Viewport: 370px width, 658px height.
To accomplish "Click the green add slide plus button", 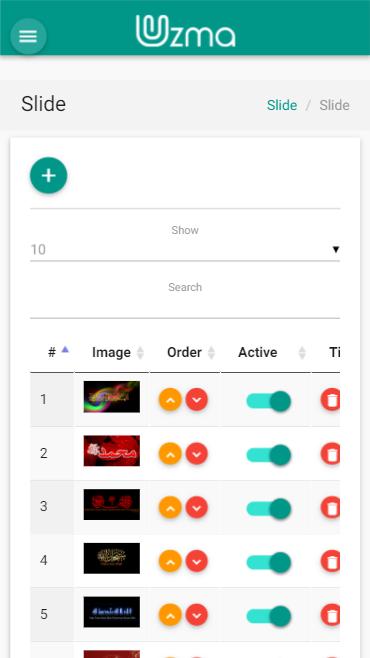I will pyautogui.click(x=49, y=175).
